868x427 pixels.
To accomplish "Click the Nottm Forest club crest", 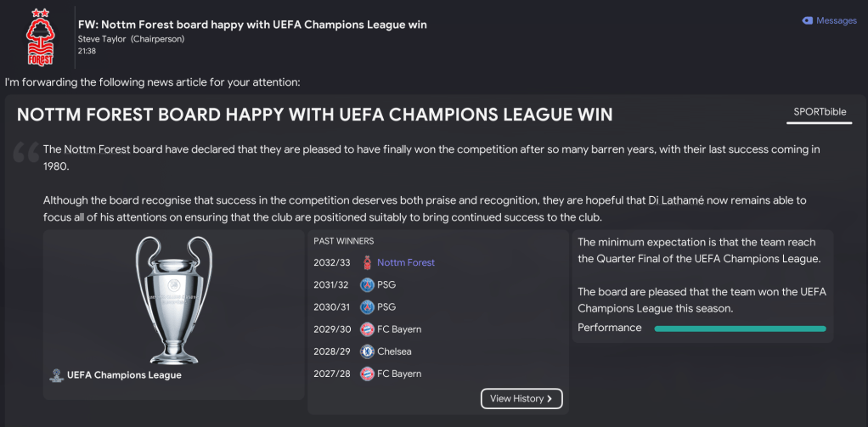I will click(x=39, y=38).
